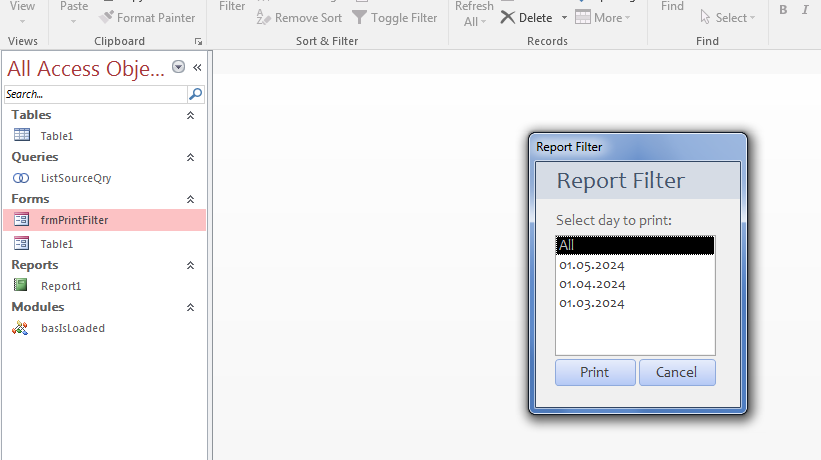Click the basIsLoaded module icon
The image size is (821, 460).
tap(20, 328)
